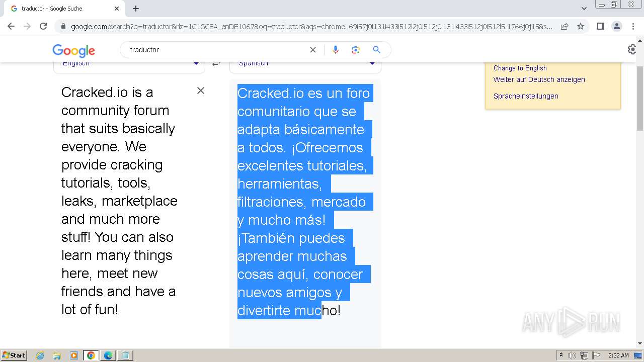This screenshot has width=644, height=362.
Task: Open notepad app in taskbar
Action: pos(125,355)
